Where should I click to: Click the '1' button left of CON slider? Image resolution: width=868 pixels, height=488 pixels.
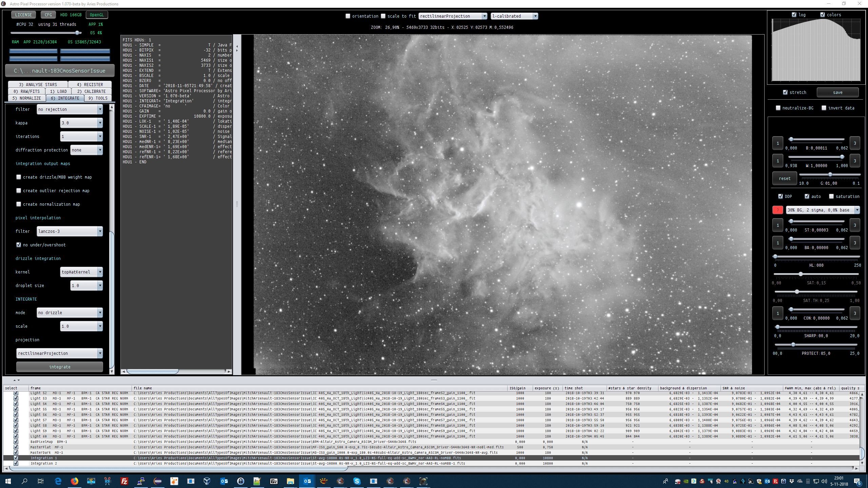777,313
